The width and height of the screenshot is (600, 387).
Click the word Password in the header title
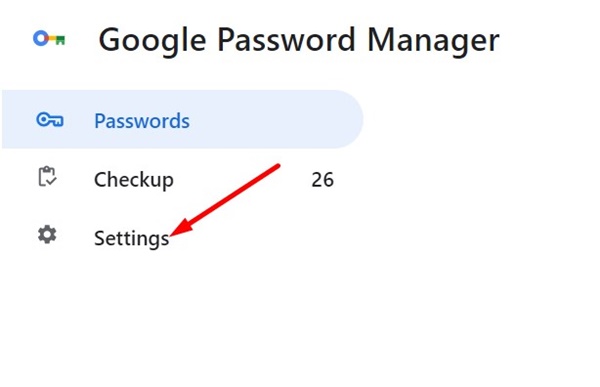point(287,39)
